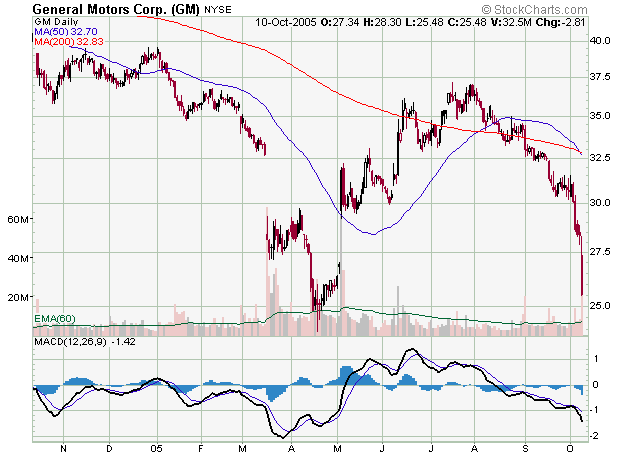This screenshot has height=458, width=620.
Task: Click the open price O:27.34
Action: (x=340, y=22)
